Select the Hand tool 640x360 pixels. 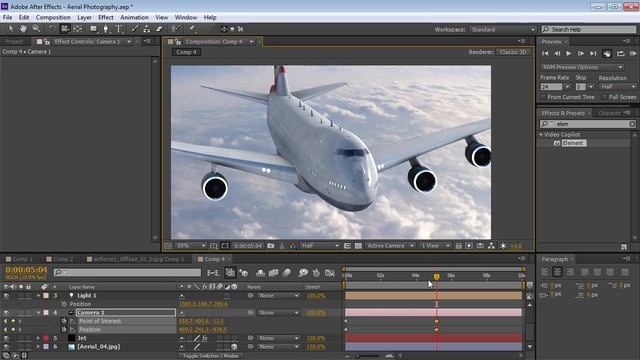(x=23, y=29)
